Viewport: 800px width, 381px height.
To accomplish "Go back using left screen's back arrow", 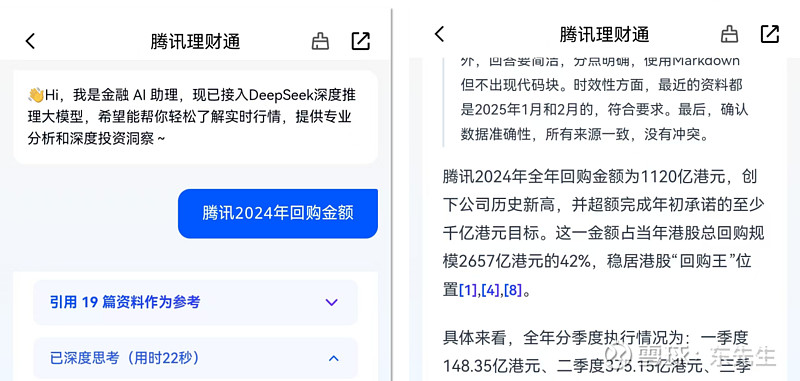I will pos(31,41).
